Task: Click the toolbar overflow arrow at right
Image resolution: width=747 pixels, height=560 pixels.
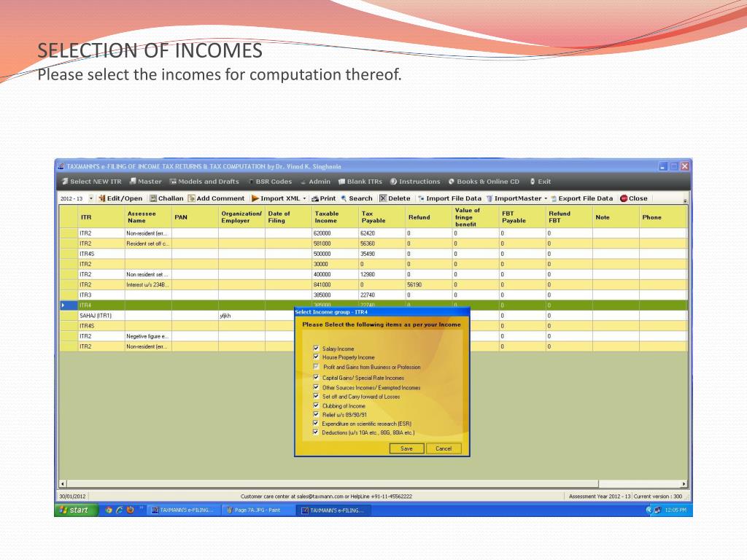Action: pos(685,200)
